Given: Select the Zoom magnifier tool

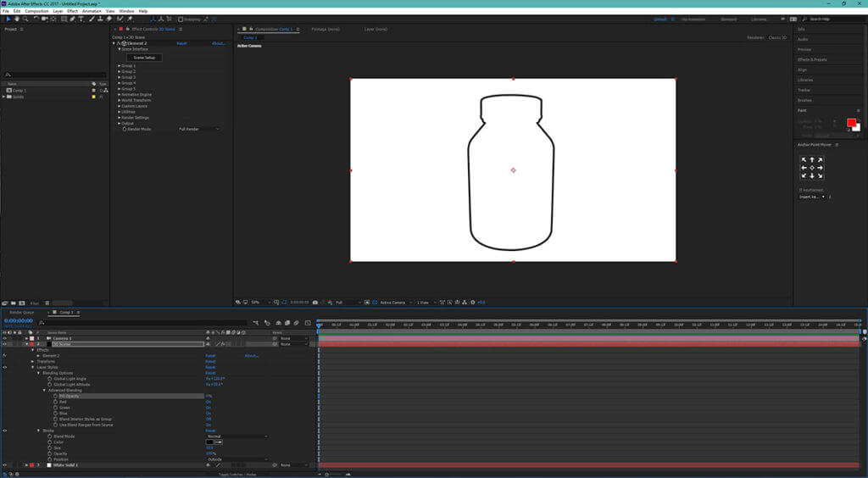Looking at the screenshot, I should pos(25,19).
